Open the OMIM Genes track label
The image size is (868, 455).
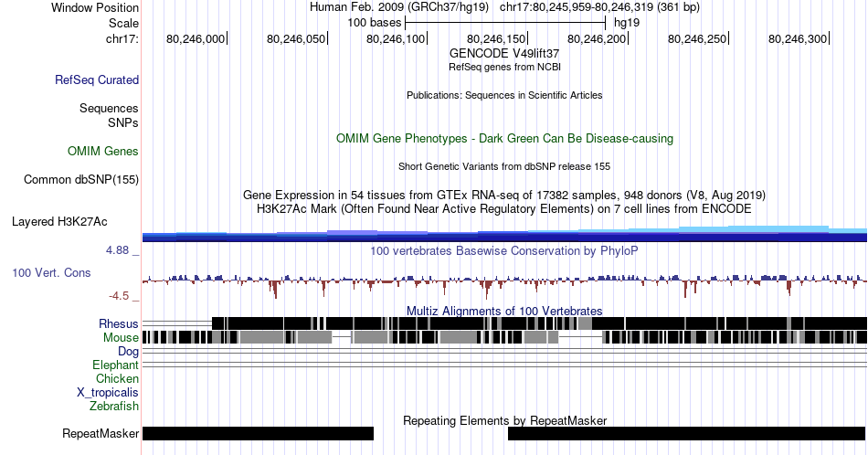pos(103,151)
